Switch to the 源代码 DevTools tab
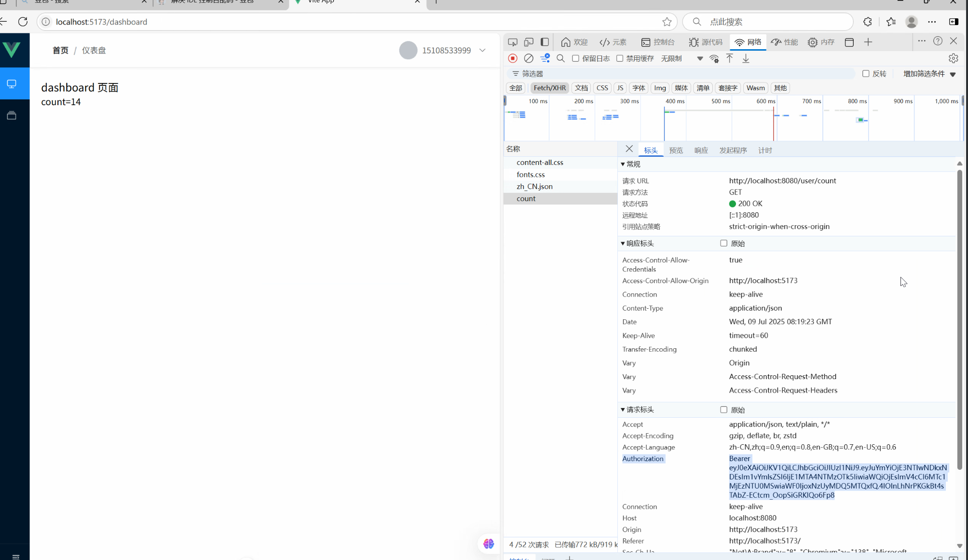968x560 pixels. tap(706, 42)
